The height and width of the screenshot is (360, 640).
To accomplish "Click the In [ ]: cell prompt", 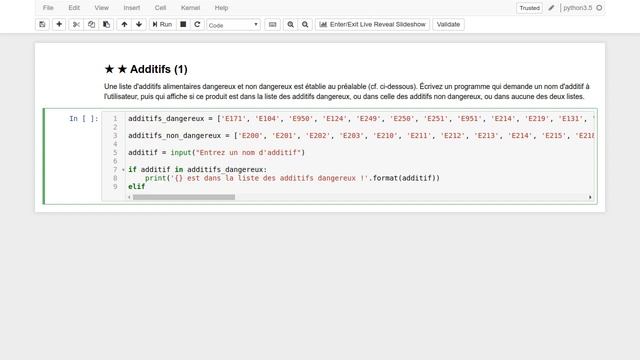I will [84, 118].
